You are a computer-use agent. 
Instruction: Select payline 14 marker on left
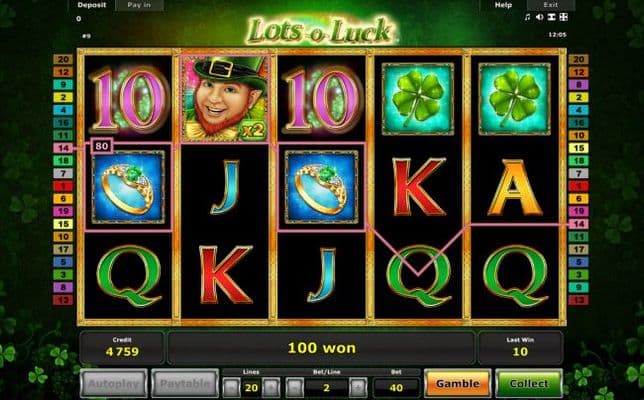[63, 148]
